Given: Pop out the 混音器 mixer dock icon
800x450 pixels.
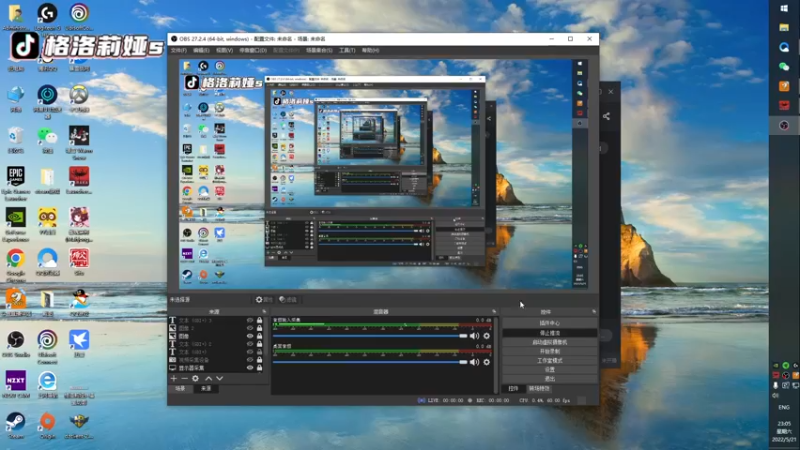Looking at the screenshot, I should coord(494,311).
